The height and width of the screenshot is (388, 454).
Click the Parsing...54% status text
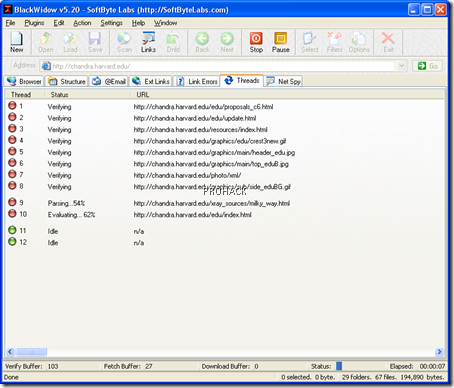[x=66, y=203]
